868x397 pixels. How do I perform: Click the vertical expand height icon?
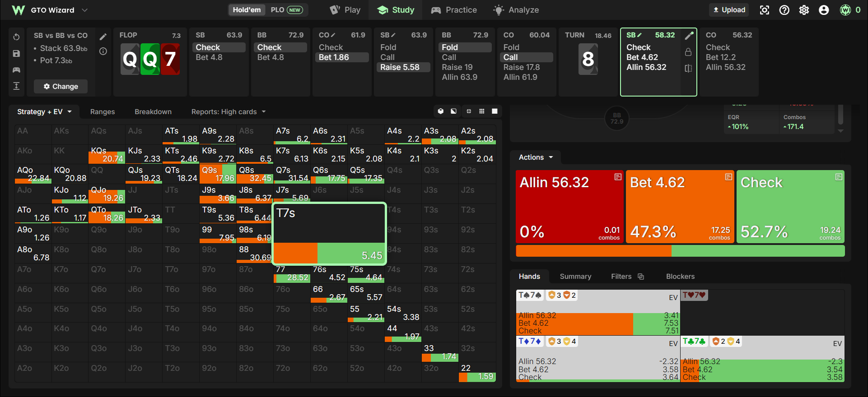point(16,86)
